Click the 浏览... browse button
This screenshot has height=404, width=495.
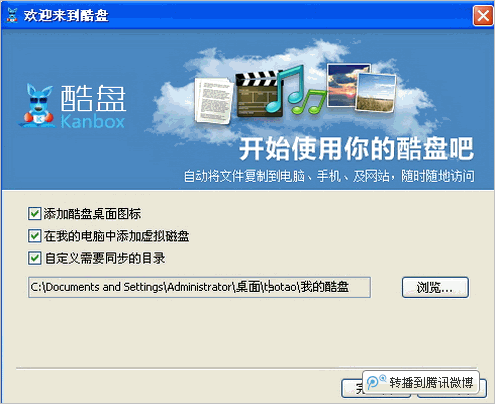point(435,287)
